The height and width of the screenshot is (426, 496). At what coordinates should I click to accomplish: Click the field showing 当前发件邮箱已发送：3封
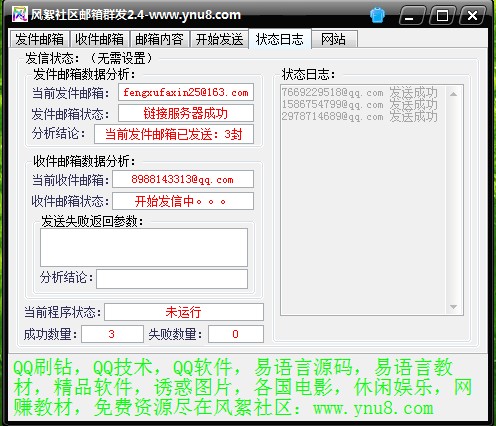click(174, 134)
